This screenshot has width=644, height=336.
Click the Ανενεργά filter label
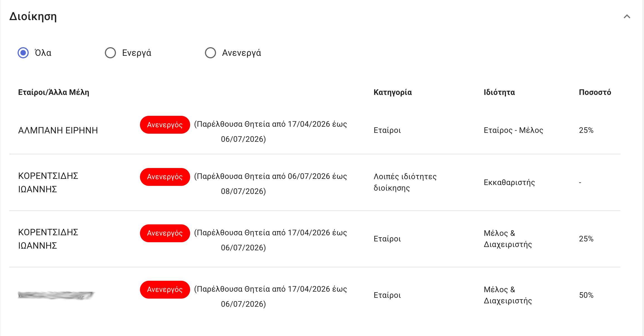tap(241, 53)
